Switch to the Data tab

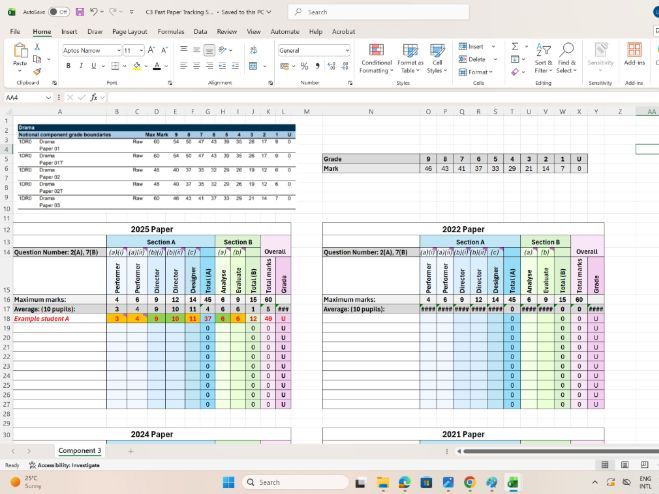[200, 32]
